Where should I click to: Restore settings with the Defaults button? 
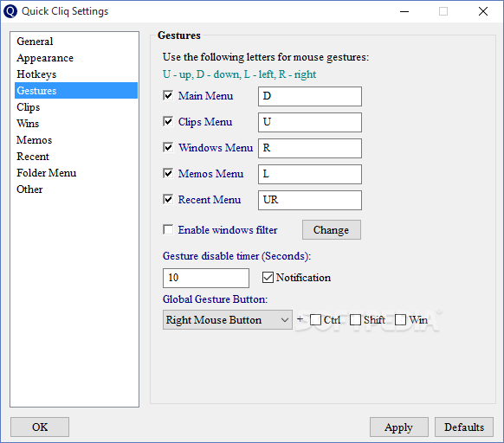coord(464,427)
